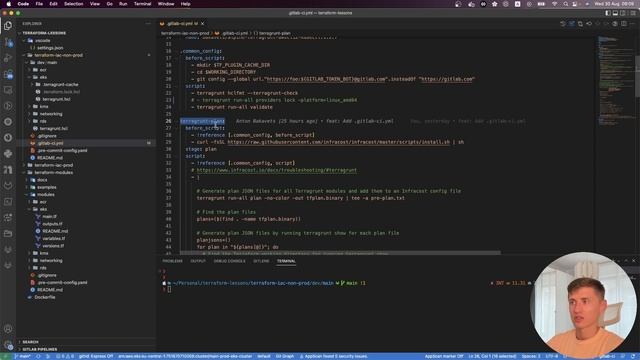The width and height of the screenshot is (640, 360).
Task: Open the Python icon in activity bar
Action: 8,153
